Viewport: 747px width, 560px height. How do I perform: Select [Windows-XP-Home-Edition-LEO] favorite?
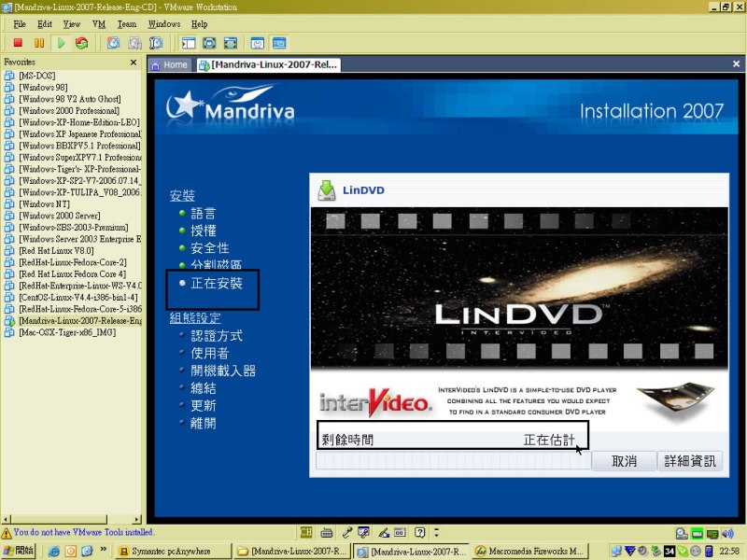tap(79, 122)
